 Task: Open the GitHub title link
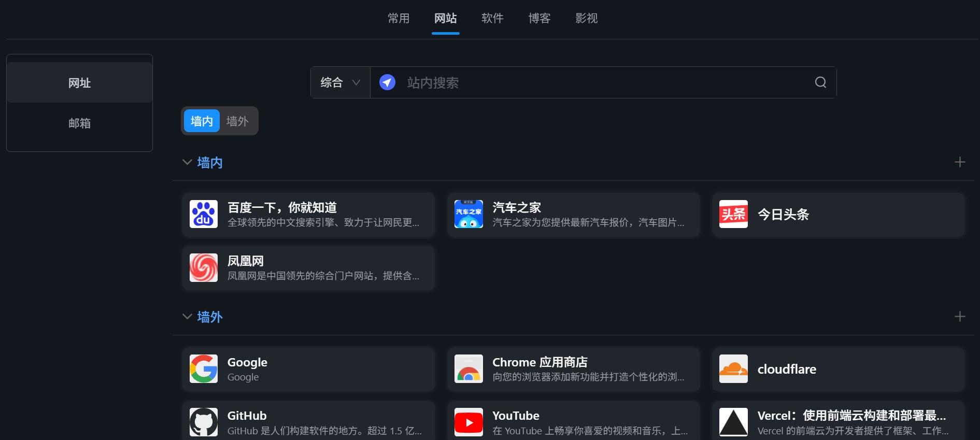[247, 416]
